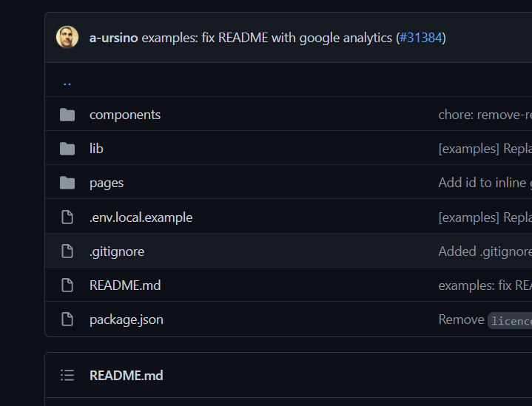Viewport: 532px width, 406px height.
Task: Open pull request #31384 link
Action: pos(421,38)
